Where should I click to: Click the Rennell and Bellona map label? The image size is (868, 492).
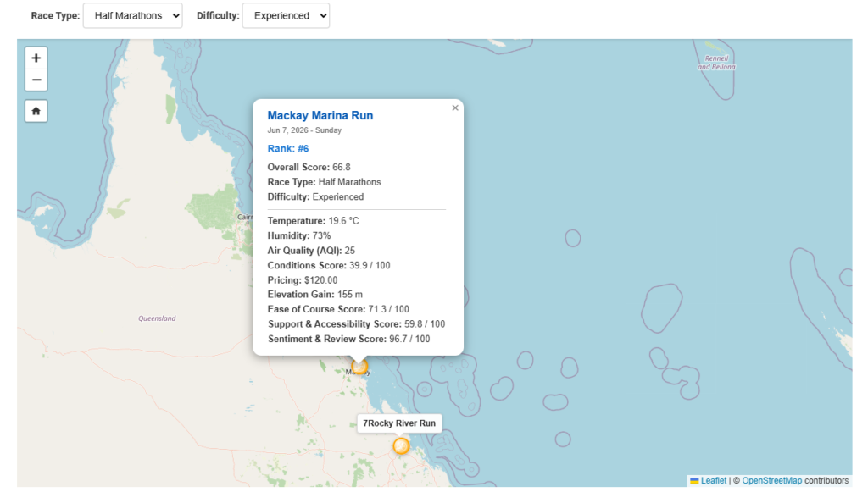point(716,63)
